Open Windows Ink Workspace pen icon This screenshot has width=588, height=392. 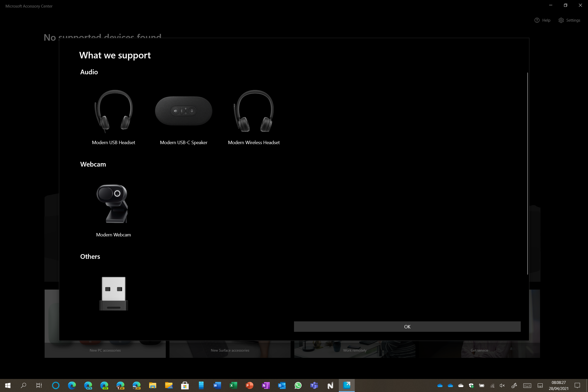pos(514,385)
